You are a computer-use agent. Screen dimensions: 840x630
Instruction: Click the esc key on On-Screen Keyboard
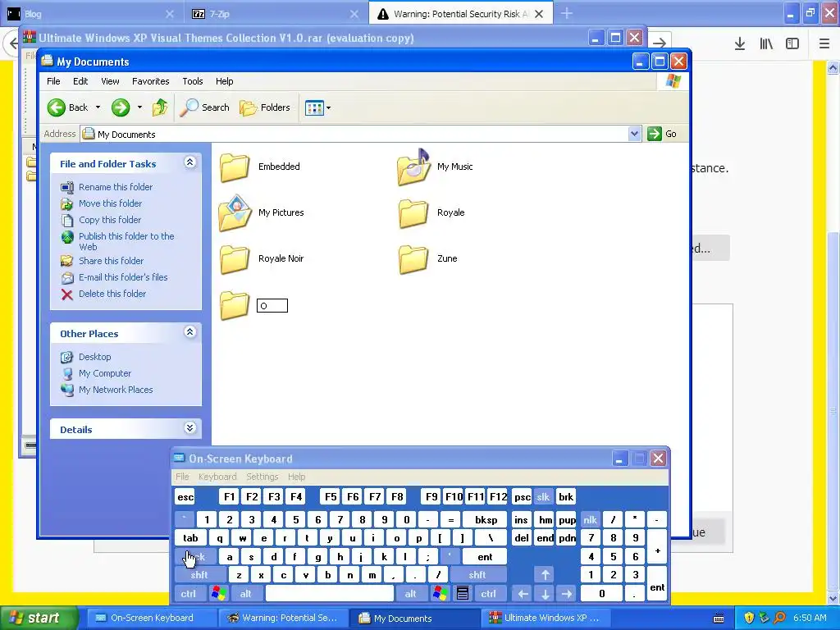pyautogui.click(x=185, y=497)
